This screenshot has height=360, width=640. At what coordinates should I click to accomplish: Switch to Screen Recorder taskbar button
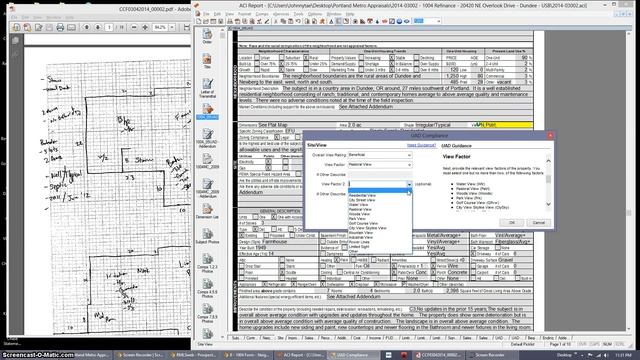(x=492, y=355)
